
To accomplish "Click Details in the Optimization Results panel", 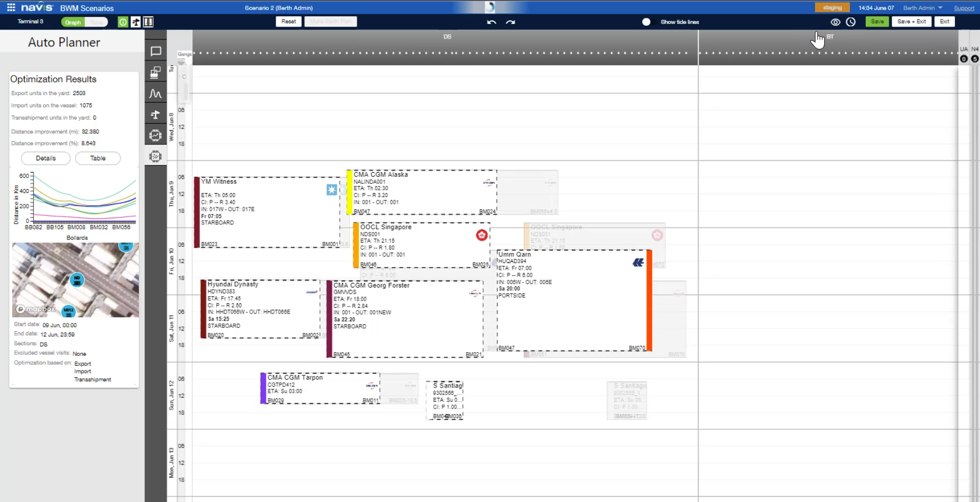I will pyautogui.click(x=45, y=158).
